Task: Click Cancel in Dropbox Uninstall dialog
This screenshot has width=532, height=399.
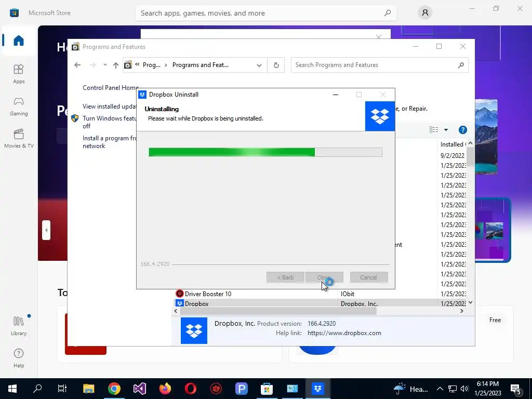Action: pos(369,277)
